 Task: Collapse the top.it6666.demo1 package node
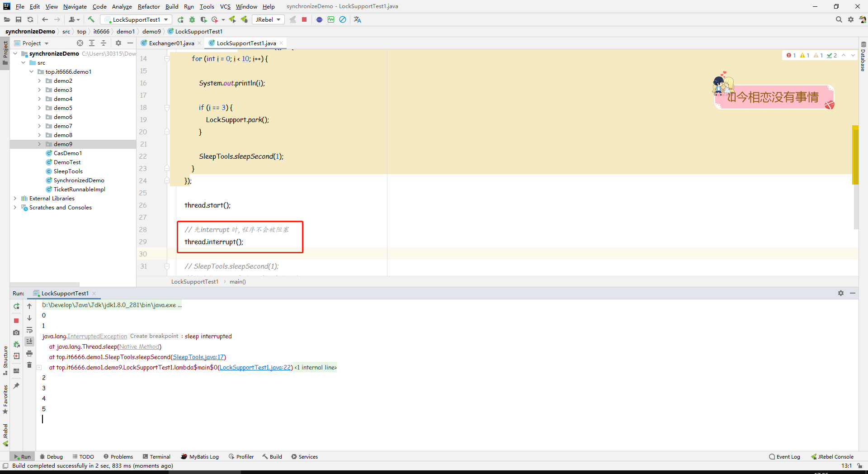pyautogui.click(x=31, y=72)
